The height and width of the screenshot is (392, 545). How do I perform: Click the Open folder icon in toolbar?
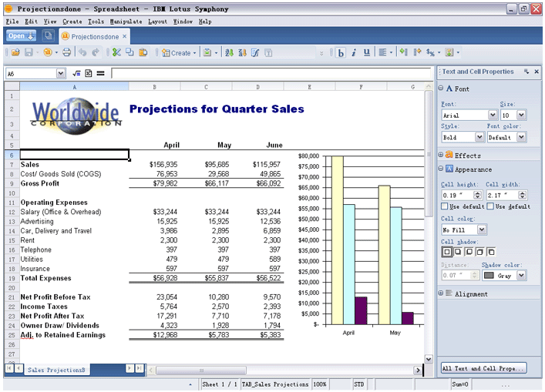[13, 52]
